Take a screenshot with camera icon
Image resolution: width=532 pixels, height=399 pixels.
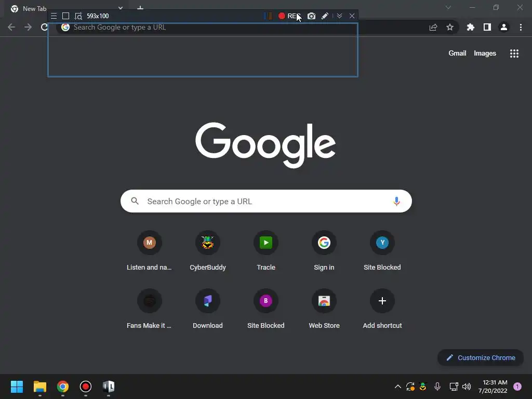click(x=312, y=16)
